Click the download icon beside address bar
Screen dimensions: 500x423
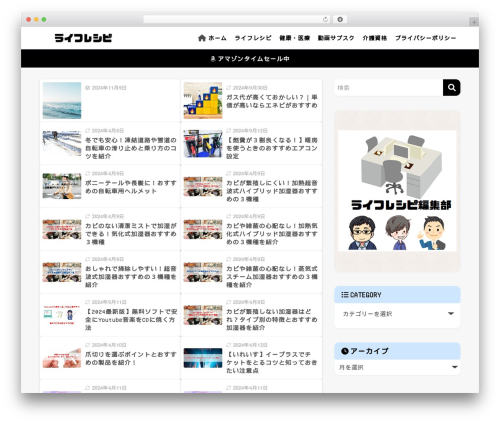(x=340, y=19)
